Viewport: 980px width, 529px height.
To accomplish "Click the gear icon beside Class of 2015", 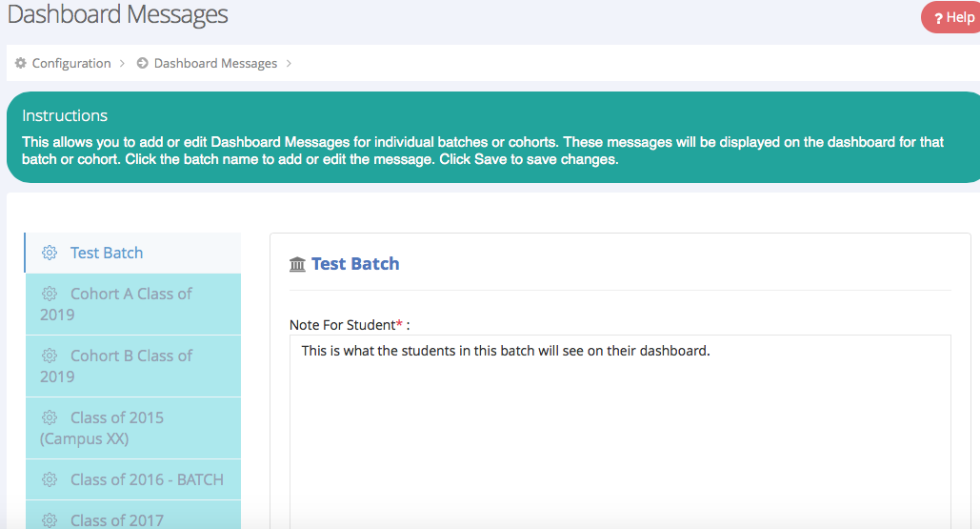I will [x=50, y=417].
